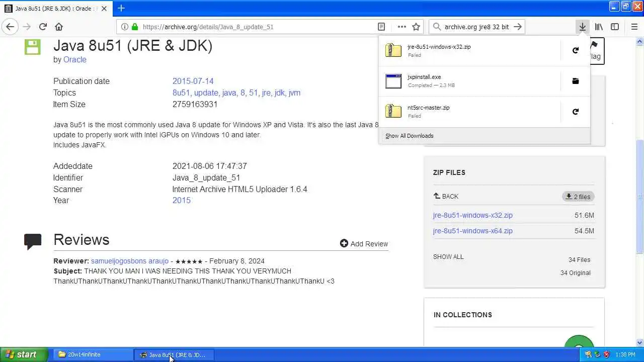
Task: Click the page vertical scrollbar thumb
Action: coord(640,196)
